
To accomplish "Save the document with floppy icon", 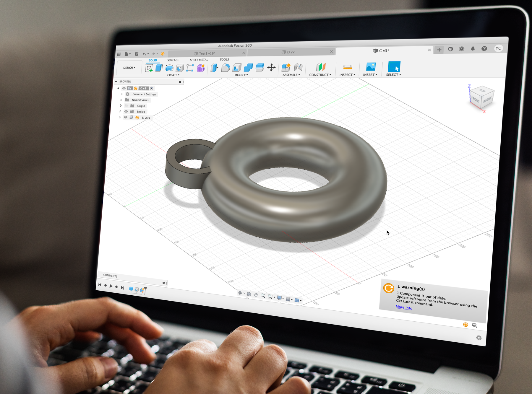I will pyautogui.click(x=137, y=54).
